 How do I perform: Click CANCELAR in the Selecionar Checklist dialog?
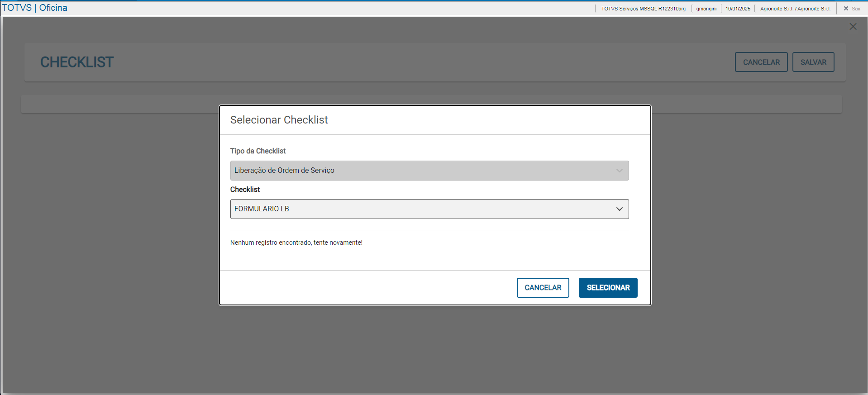543,288
